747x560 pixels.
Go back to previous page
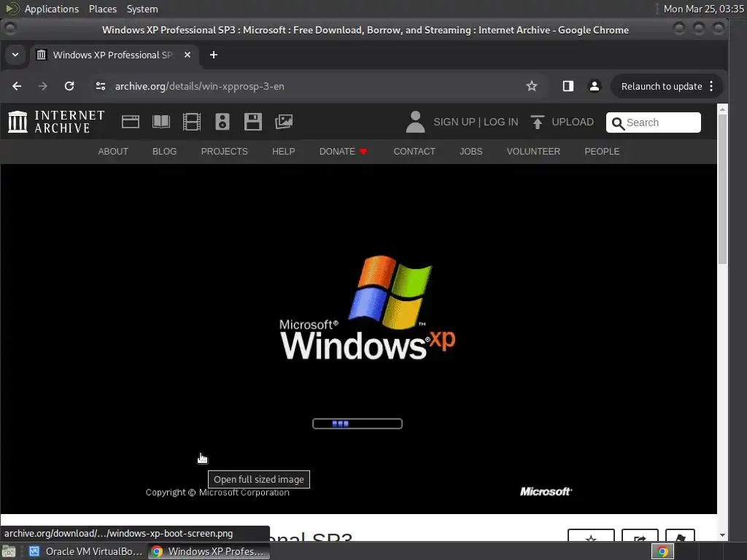pos(17,86)
